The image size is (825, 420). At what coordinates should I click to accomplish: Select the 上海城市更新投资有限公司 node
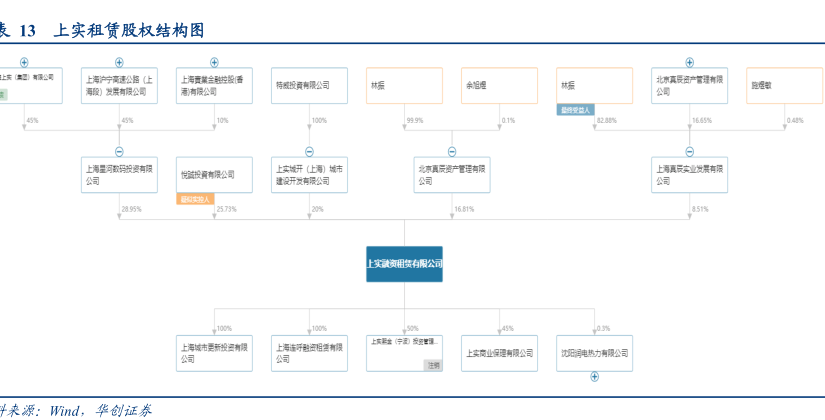click(214, 353)
